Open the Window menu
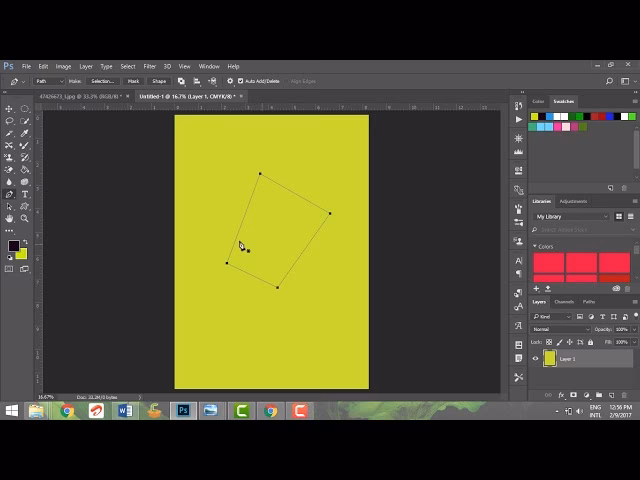 coord(209,67)
